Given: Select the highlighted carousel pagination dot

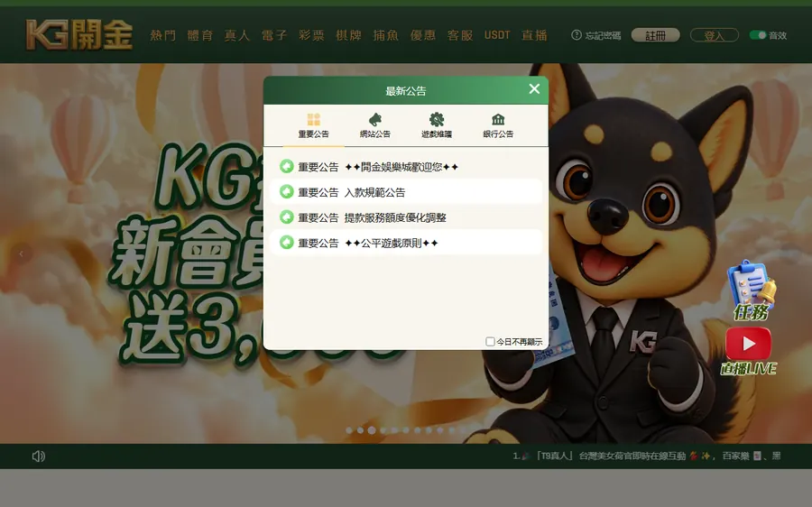Looking at the screenshot, I should (x=372, y=430).
